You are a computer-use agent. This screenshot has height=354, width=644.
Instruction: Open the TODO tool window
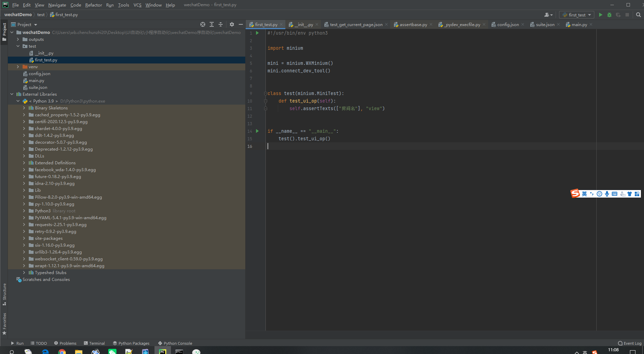[39, 343]
